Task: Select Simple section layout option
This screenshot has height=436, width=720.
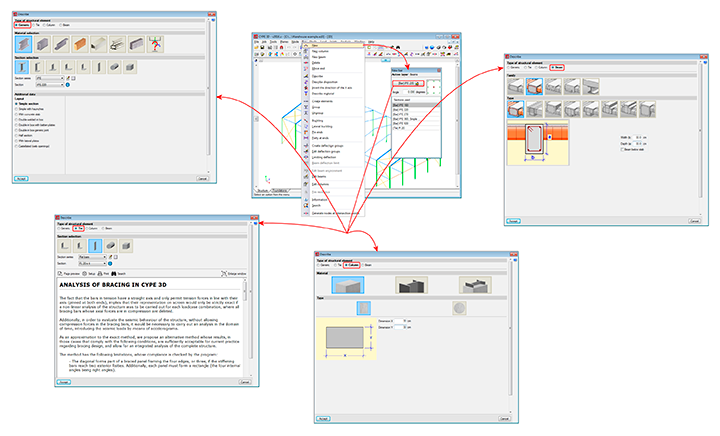Action: 27,104
